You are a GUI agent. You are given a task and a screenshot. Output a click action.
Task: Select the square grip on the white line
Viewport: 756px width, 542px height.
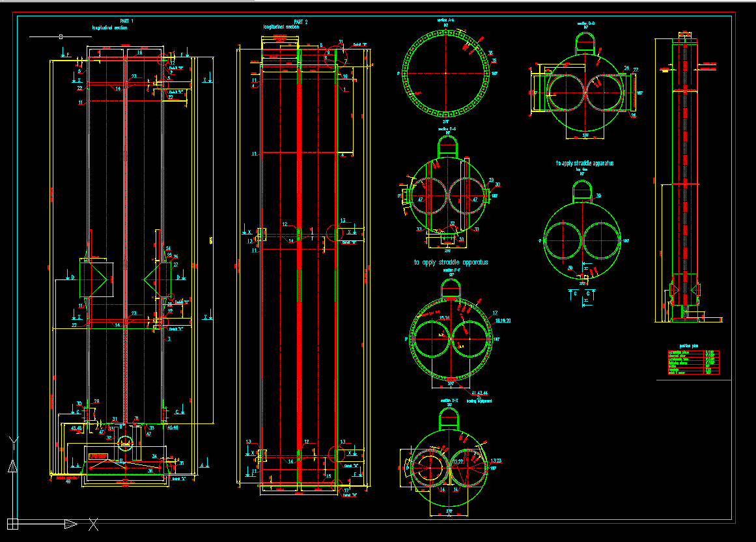(x=61, y=36)
